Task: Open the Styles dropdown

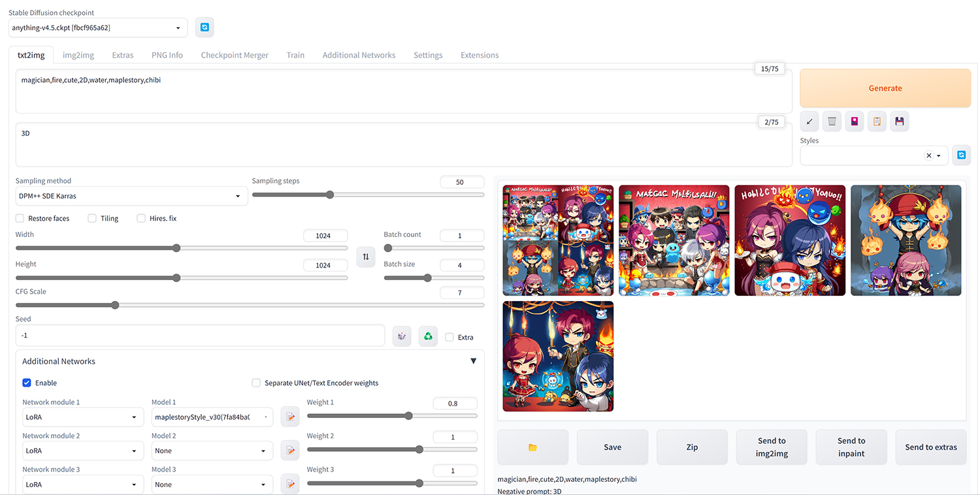Action: [874, 155]
